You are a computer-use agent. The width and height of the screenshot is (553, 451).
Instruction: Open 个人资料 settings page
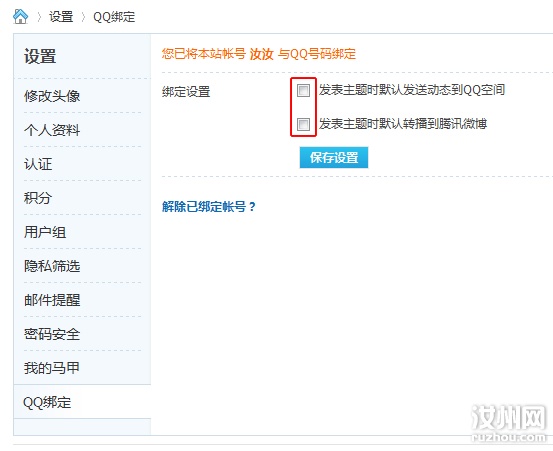[52, 130]
